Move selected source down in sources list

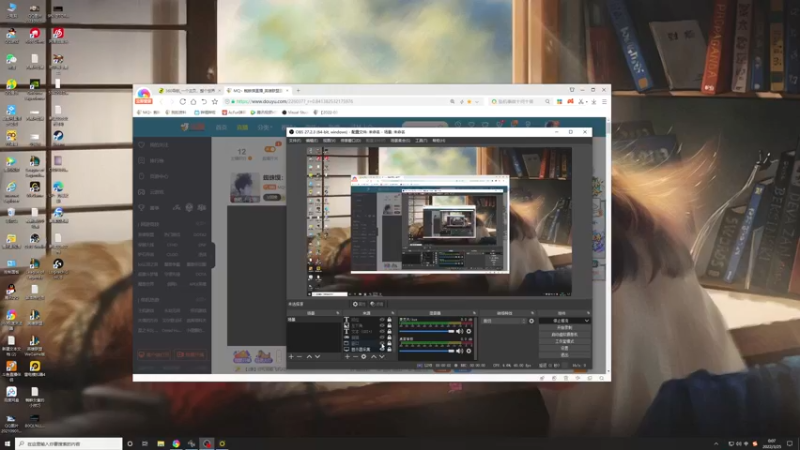pyautogui.click(x=382, y=357)
